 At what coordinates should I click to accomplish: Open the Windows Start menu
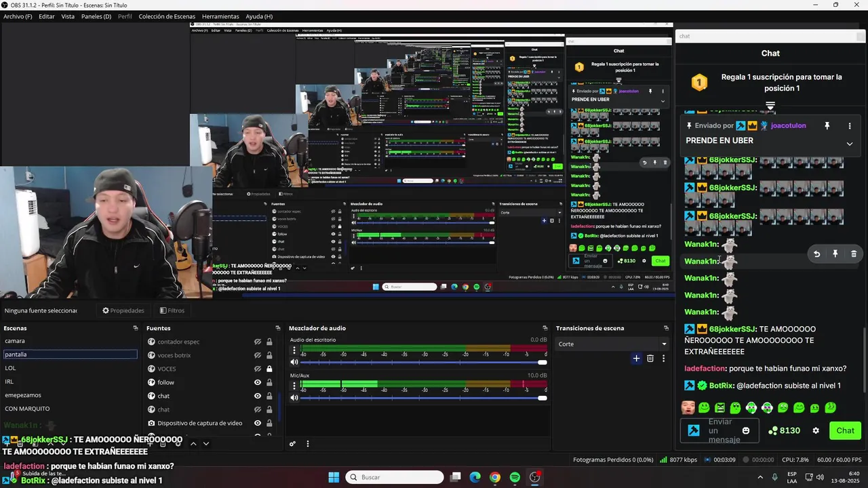(334, 477)
